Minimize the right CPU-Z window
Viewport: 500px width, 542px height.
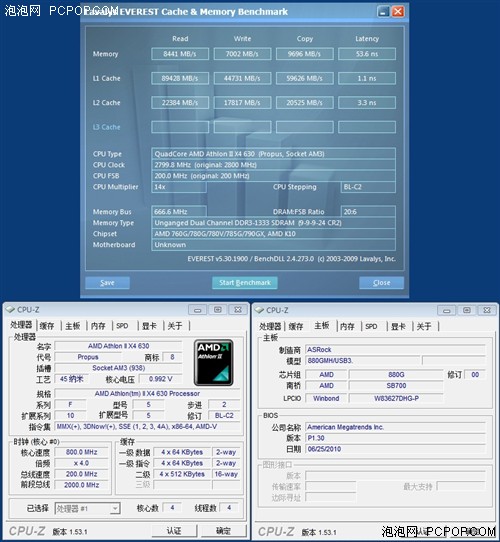(x=446, y=310)
